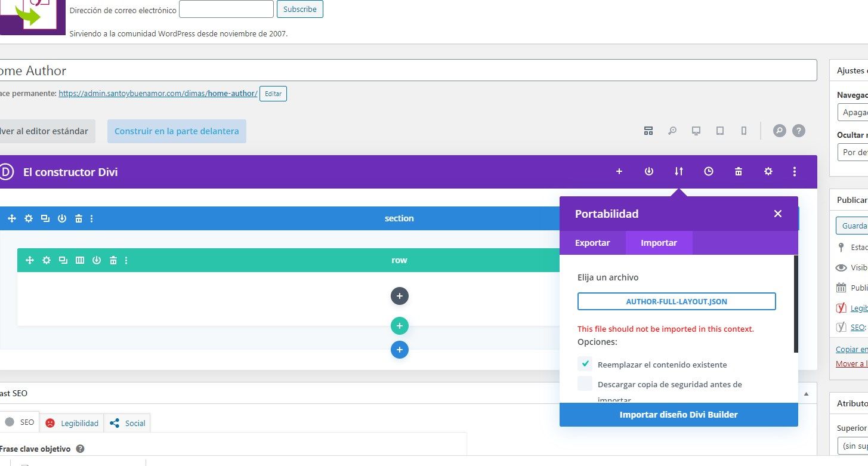868x466 pixels.
Task: Load from library with plus icon
Action: click(619, 171)
